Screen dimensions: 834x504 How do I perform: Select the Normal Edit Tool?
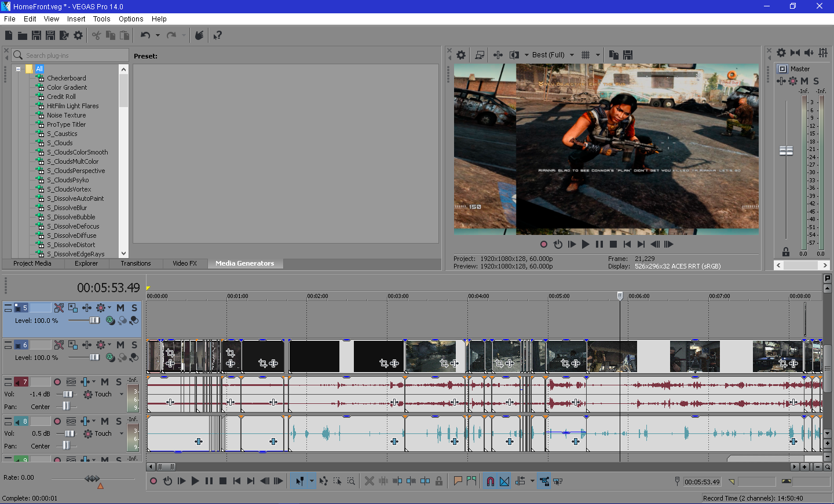tap(299, 481)
